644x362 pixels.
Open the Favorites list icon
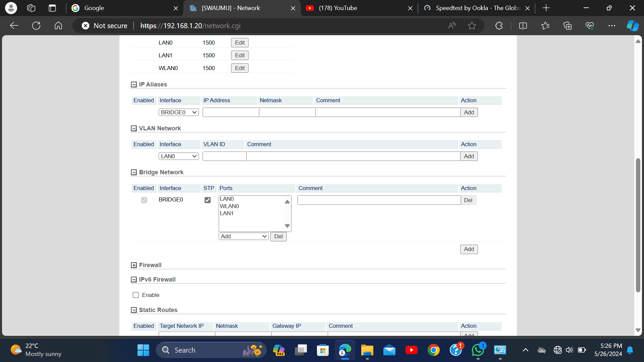[x=545, y=26]
